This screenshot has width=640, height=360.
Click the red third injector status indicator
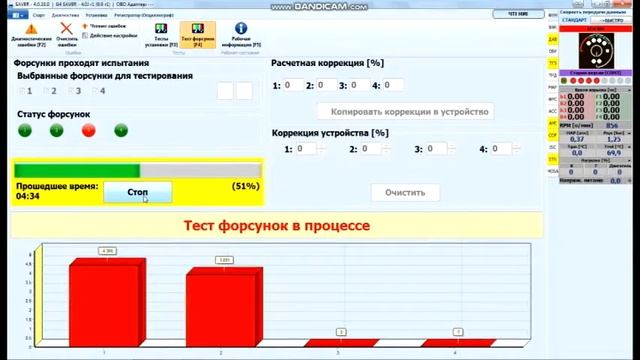[89, 131]
